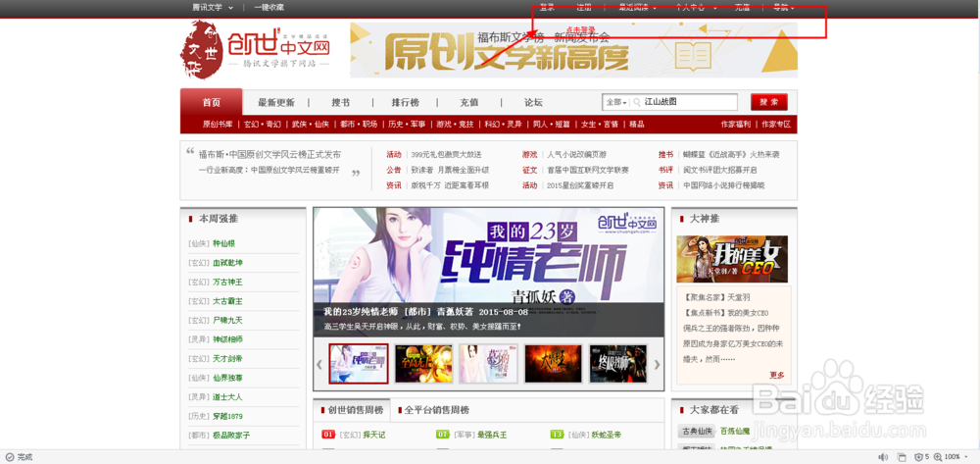The image size is (980, 464).
Task: Open the 历史·军事 category
Action: 407,124
